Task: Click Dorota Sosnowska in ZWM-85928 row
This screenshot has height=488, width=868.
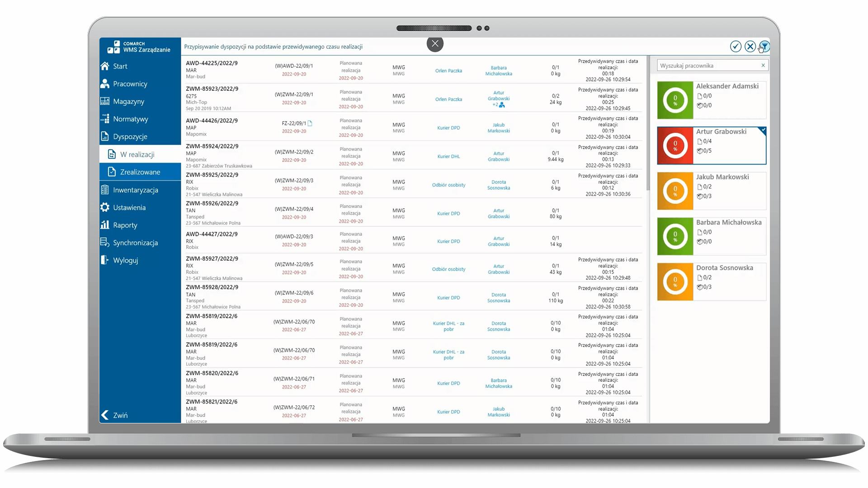Action: coord(499,298)
